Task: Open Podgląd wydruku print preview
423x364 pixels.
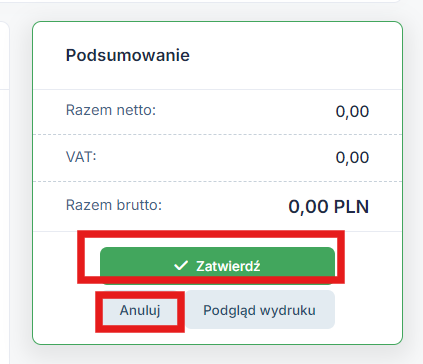Action: tap(260, 310)
